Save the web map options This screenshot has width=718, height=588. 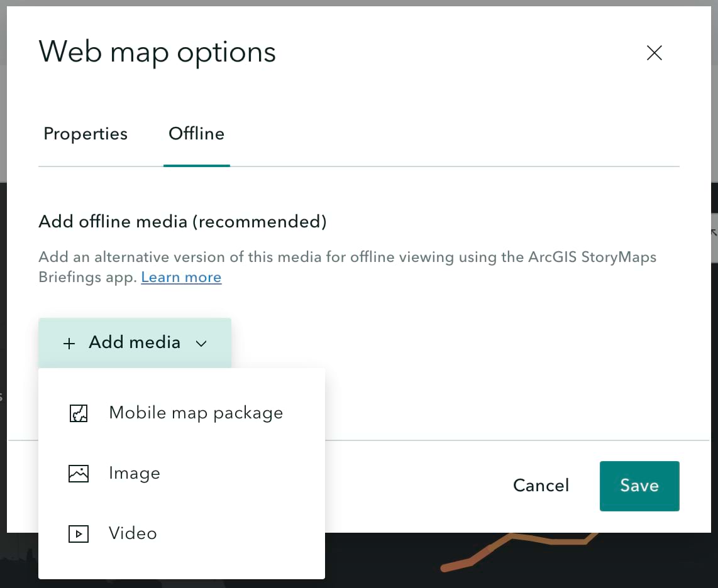pos(639,486)
